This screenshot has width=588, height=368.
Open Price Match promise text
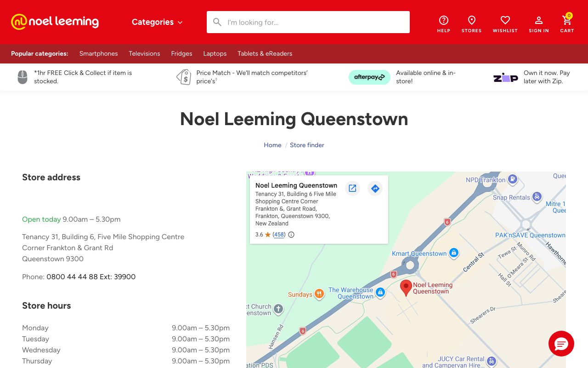(252, 77)
